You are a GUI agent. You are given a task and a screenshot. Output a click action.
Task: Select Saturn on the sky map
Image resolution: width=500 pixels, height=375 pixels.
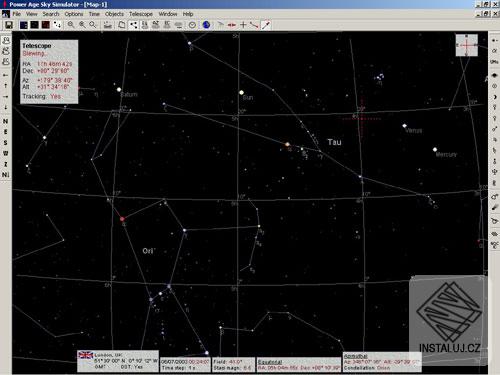[119, 89]
